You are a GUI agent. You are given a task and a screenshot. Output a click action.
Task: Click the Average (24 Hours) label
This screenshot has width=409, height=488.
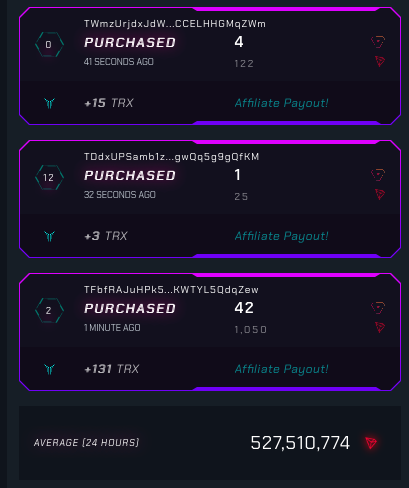(x=86, y=443)
